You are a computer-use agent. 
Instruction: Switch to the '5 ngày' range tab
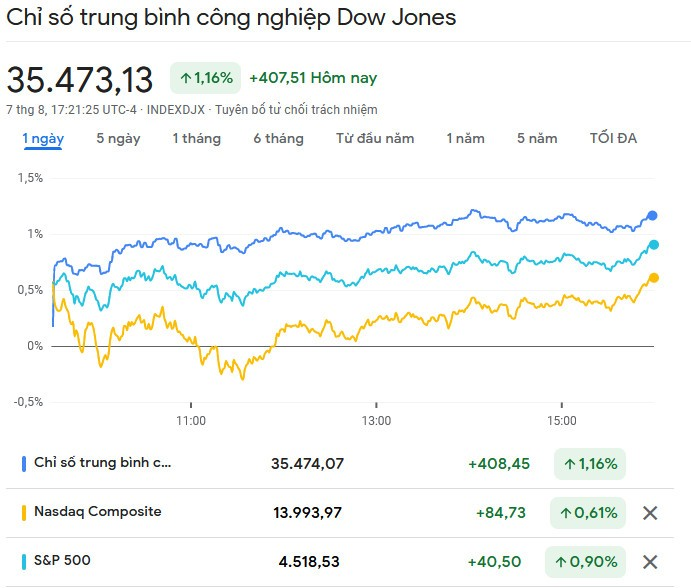point(118,139)
